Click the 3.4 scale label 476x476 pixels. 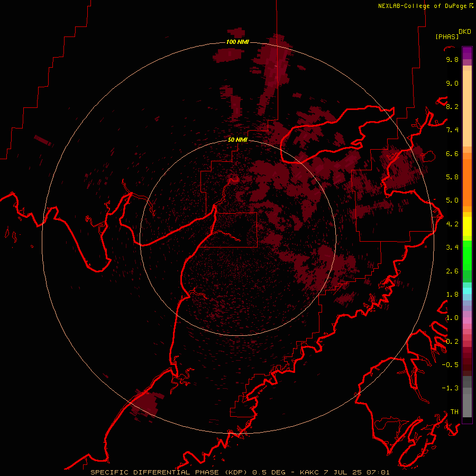point(452,247)
